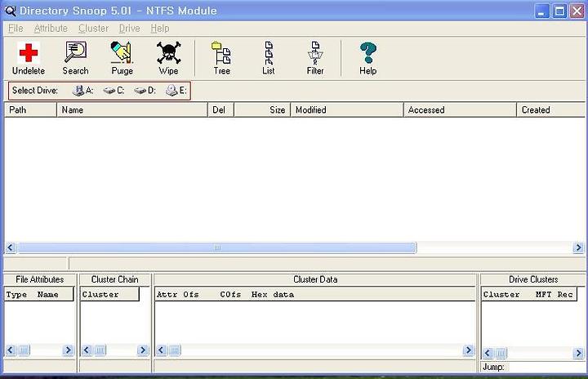Screen dimensions: 588x379
Task: Sort by Modified column header
Action: (347, 110)
